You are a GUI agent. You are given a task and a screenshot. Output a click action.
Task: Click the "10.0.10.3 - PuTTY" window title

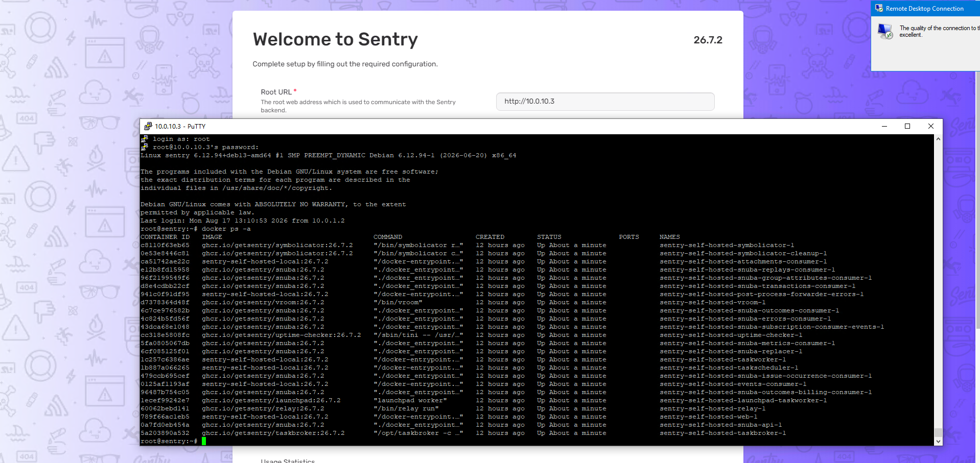pyautogui.click(x=180, y=126)
